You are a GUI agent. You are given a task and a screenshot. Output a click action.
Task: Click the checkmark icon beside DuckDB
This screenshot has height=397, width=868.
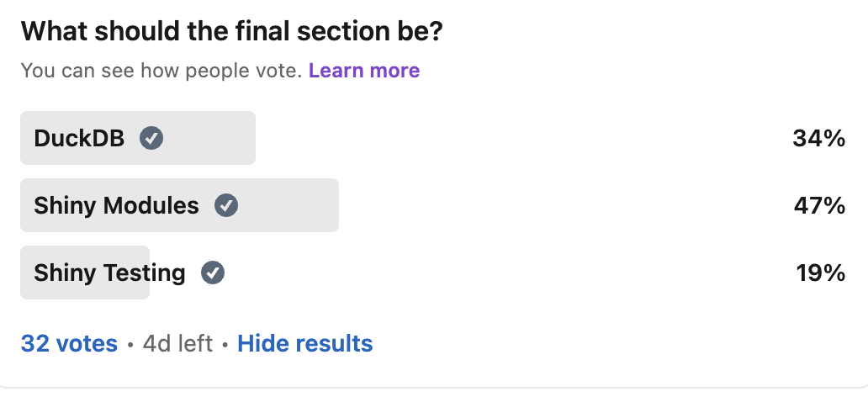click(151, 138)
